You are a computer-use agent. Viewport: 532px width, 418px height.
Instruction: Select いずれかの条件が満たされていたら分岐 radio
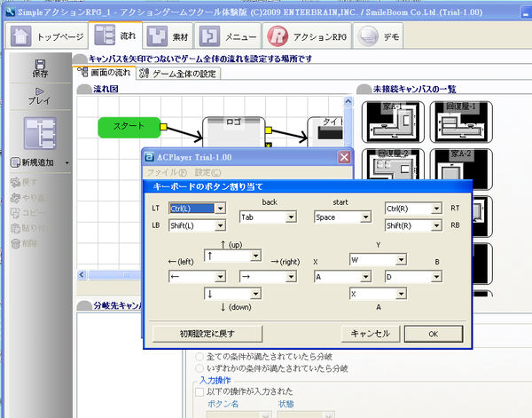tap(199, 368)
